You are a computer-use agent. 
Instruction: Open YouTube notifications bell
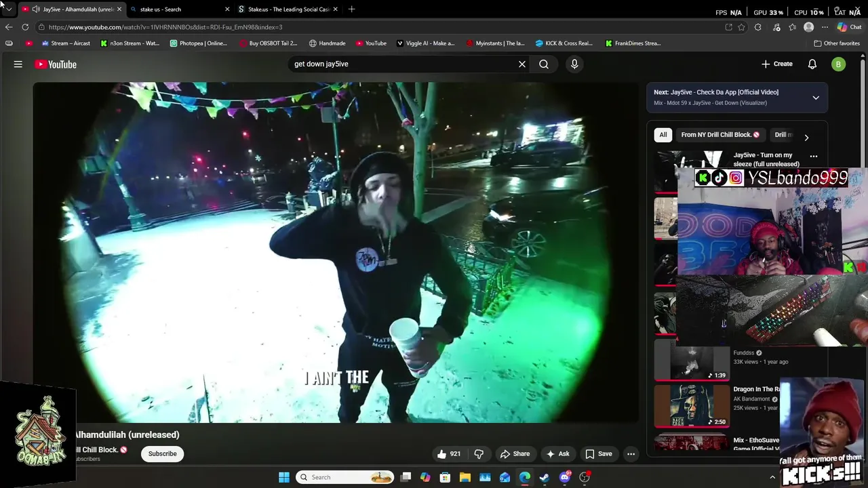tap(812, 64)
